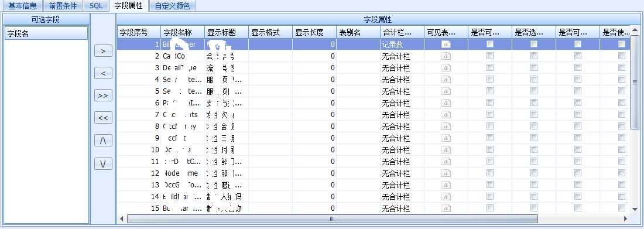Click the 表别名 cell in row 11

[x=358, y=162]
